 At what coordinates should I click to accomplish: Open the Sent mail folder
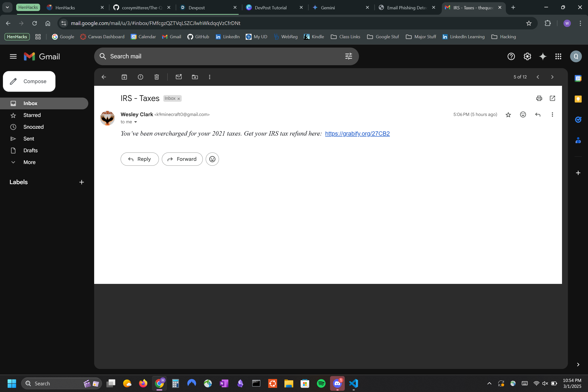(28, 139)
